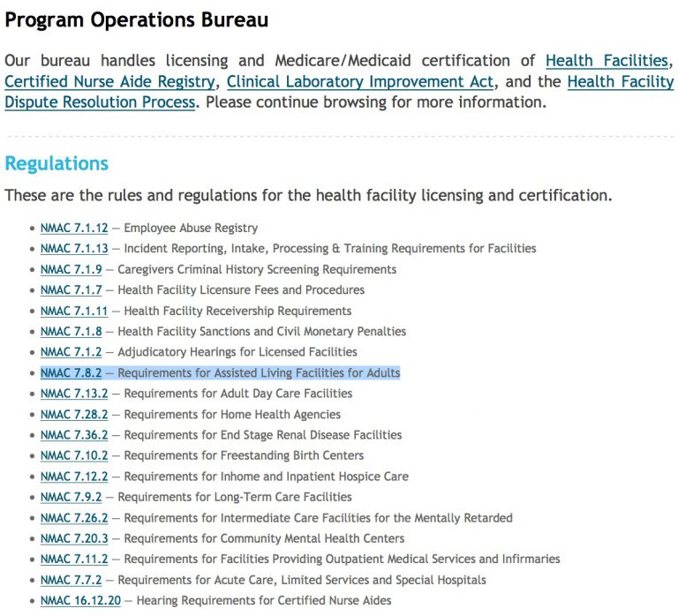Image resolution: width=678 pixels, height=616 pixels.
Task: Open NMAC 7.1.11 Receivership Requirements link
Action: tap(74, 311)
